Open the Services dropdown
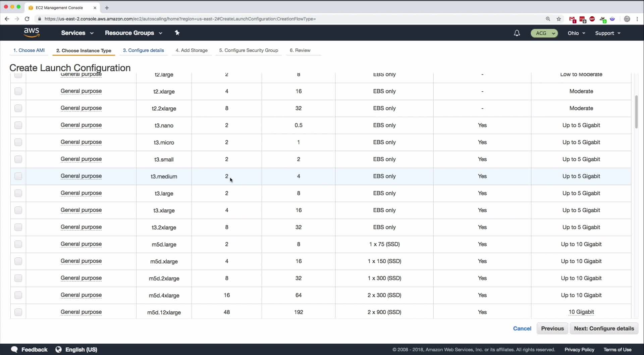Image resolution: width=644 pixels, height=355 pixels. point(77,33)
